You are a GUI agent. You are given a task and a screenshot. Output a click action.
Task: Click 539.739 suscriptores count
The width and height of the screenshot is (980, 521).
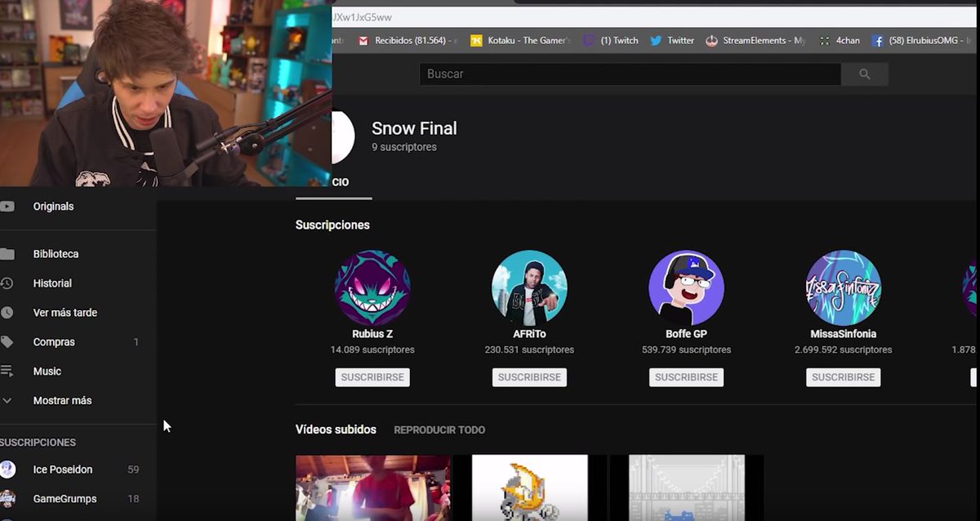[x=686, y=350]
